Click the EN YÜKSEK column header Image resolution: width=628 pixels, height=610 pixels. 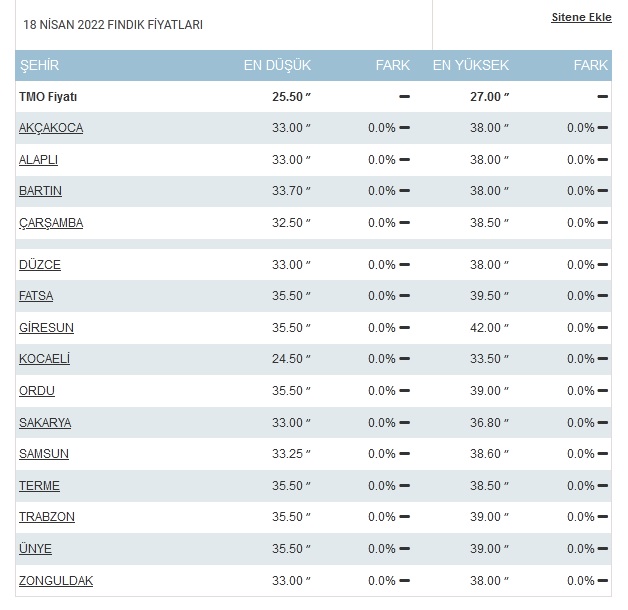(471, 65)
